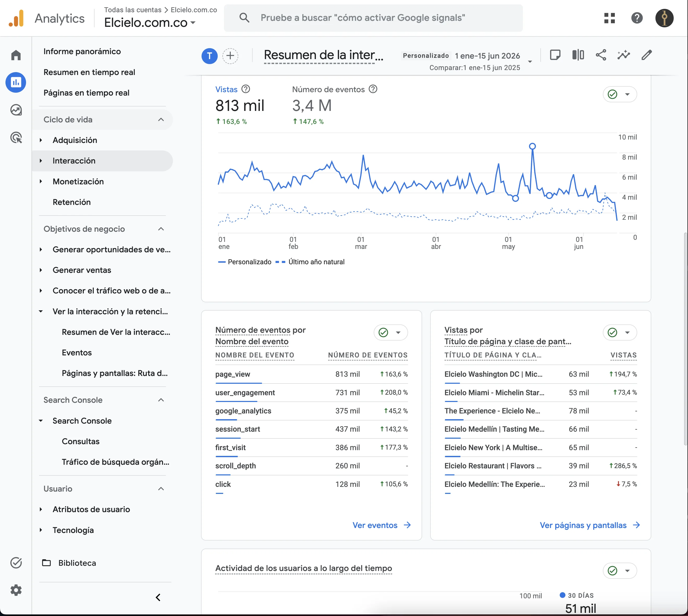Collapse the navigation with the back chevron

(158, 597)
